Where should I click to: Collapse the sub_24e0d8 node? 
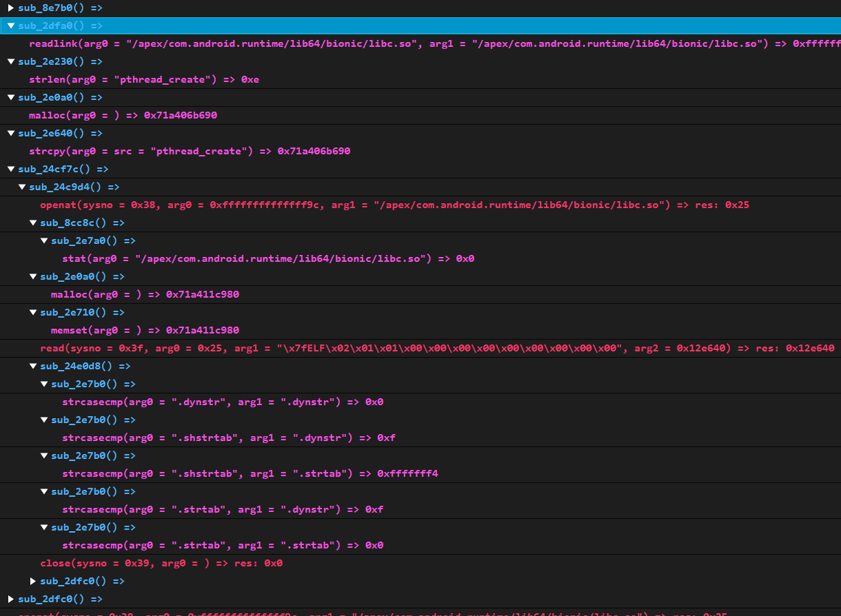(x=33, y=366)
